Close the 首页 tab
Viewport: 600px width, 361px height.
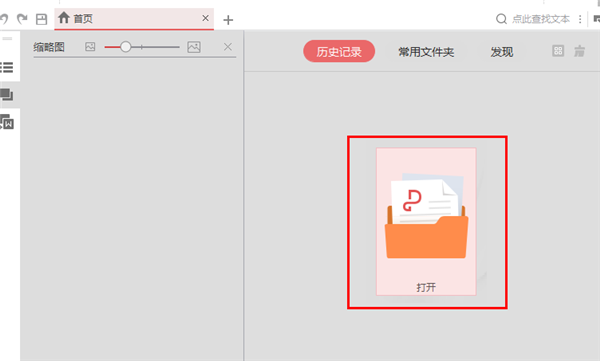coord(205,18)
